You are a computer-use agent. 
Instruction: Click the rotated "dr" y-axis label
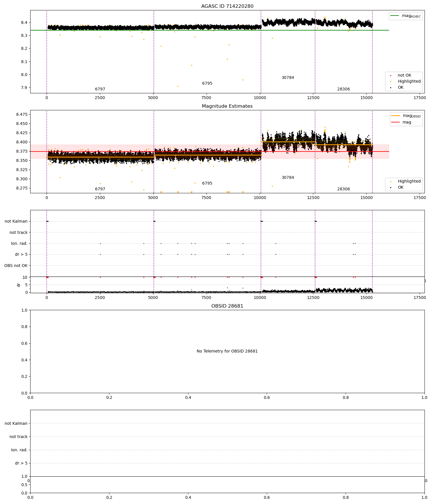click(x=19, y=285)
